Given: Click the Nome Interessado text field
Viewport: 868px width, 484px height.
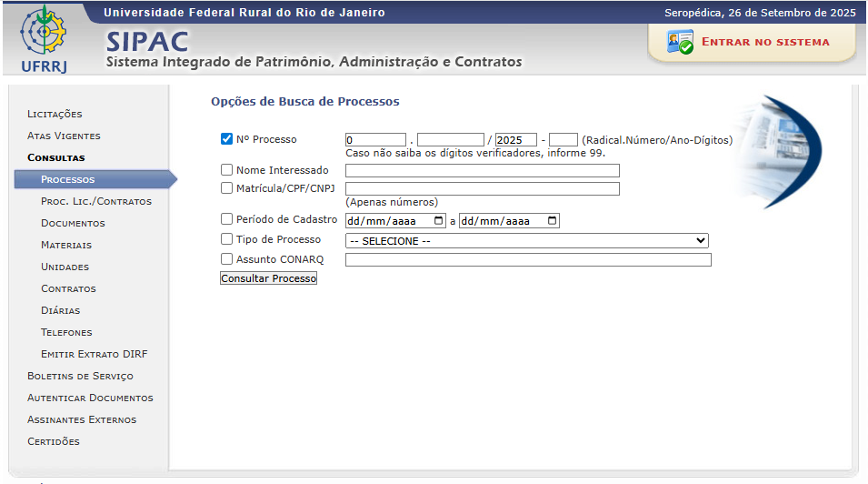Looking at the screenshot, I should tap(482, 170).
